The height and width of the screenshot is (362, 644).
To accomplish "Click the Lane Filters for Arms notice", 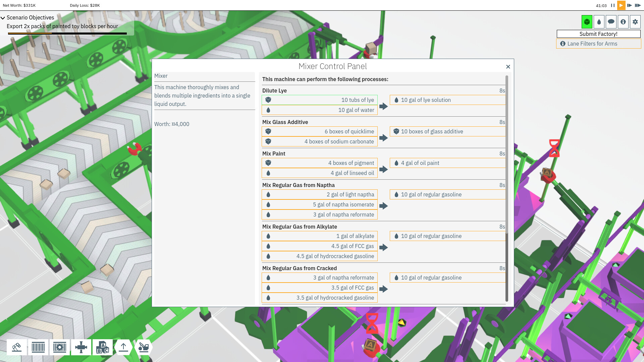I will [598, 44].
